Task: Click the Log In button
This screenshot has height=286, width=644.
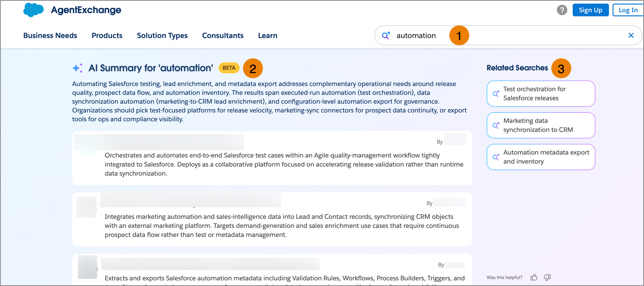Action: 628,10
